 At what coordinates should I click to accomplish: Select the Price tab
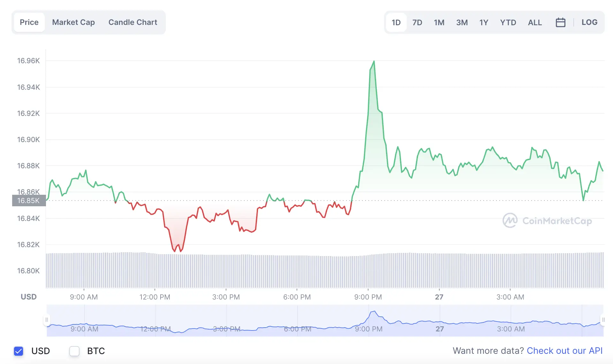pos(29,22)
